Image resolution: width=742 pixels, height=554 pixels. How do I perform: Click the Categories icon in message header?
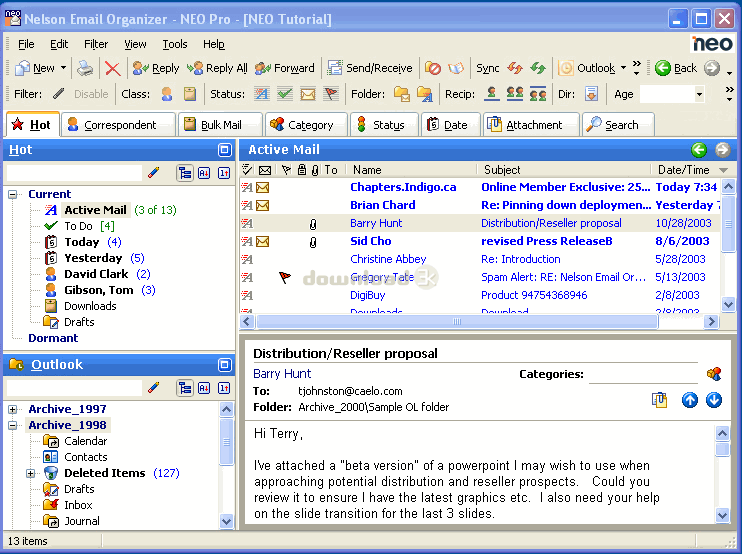[x=714, y=374]
